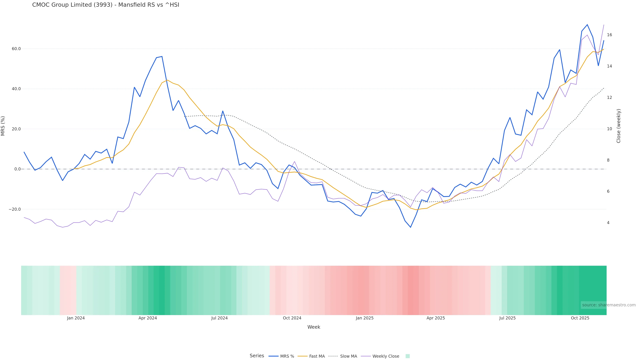Click the Series legend title

(257, 356)
